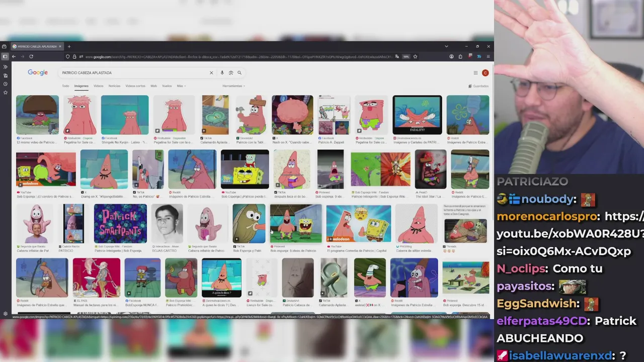Image resolution: width=644 pixels, height=362 pixels.
Task: Open 'El programa Comedia de Patricio' thumbnail
Action: 358,223
